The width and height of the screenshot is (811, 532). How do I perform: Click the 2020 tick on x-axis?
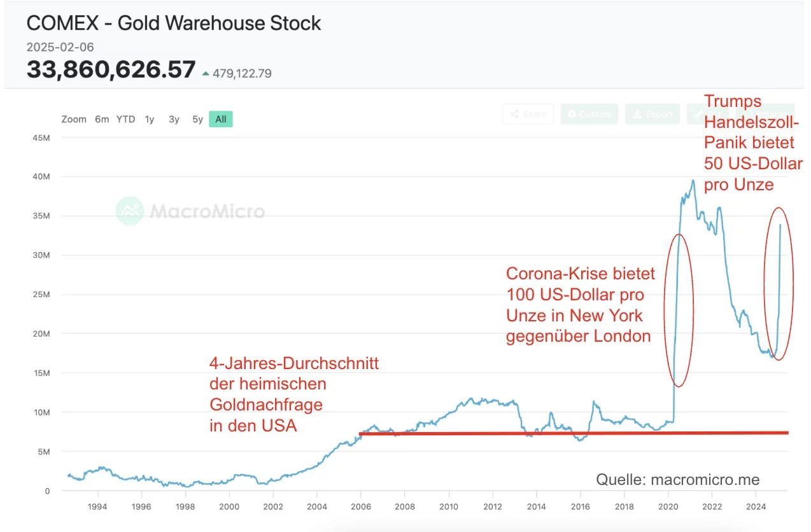pyautogui.click(x=668, y=507)
